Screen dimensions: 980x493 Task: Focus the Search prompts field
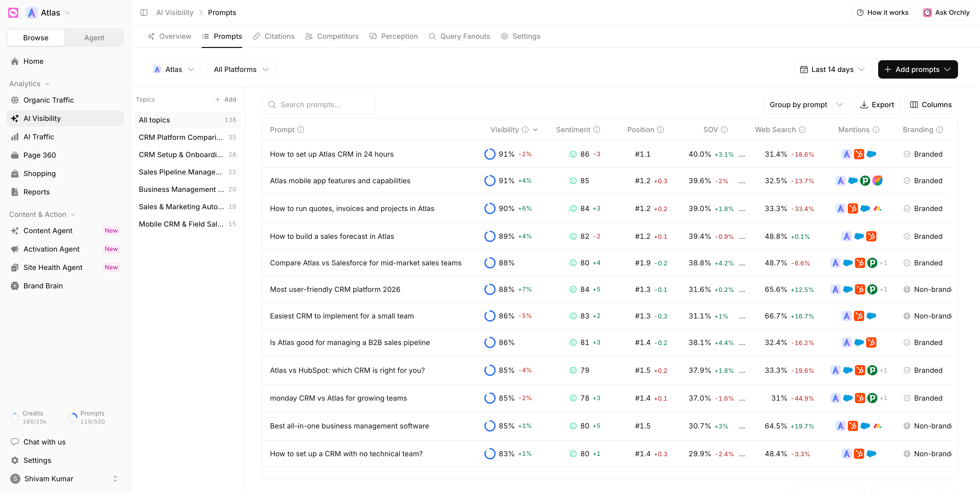pos(318,105)
